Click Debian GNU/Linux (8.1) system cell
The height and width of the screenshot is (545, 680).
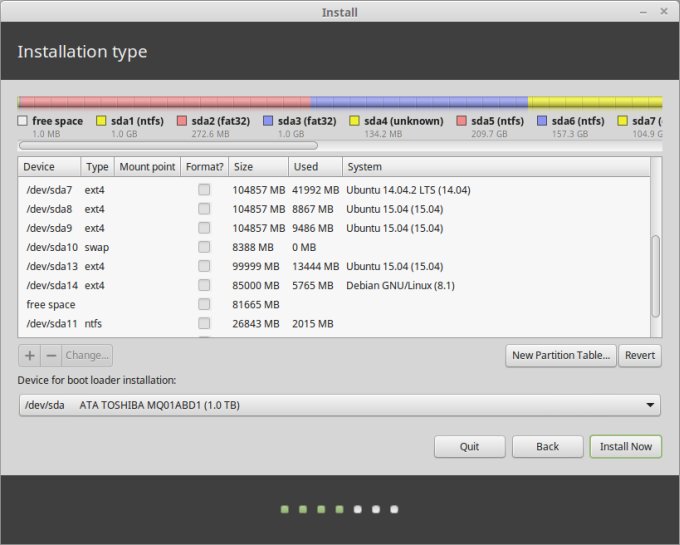(400, 285)
